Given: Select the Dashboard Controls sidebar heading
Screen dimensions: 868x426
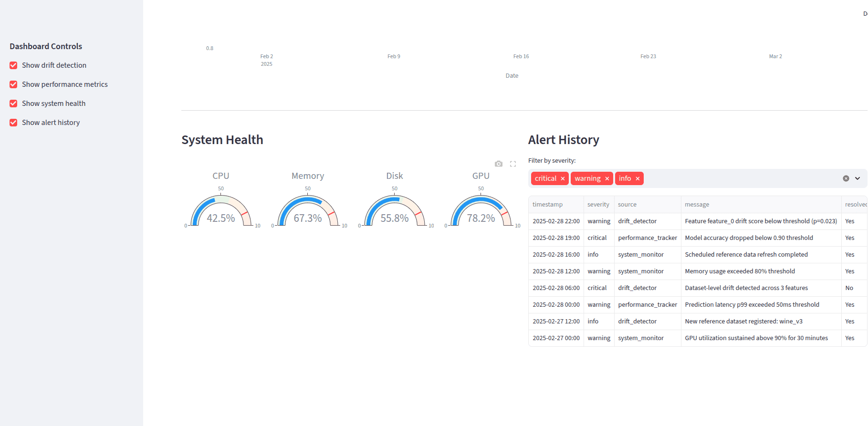Looking at the screenshot, I should pyautogui.click(x=46, y=46).
